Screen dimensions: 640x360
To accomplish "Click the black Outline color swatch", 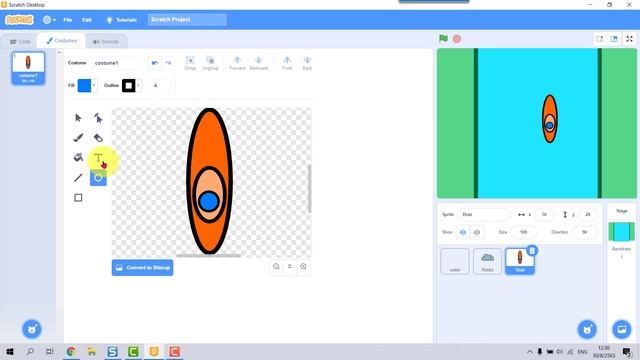I will tap(129, 85).
